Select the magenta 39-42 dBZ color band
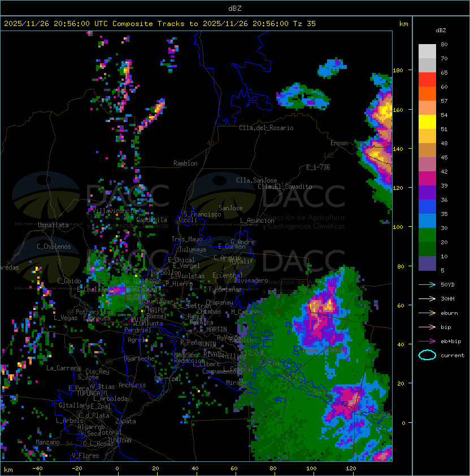This screenshot has width=470, height=476. point(427,179)
